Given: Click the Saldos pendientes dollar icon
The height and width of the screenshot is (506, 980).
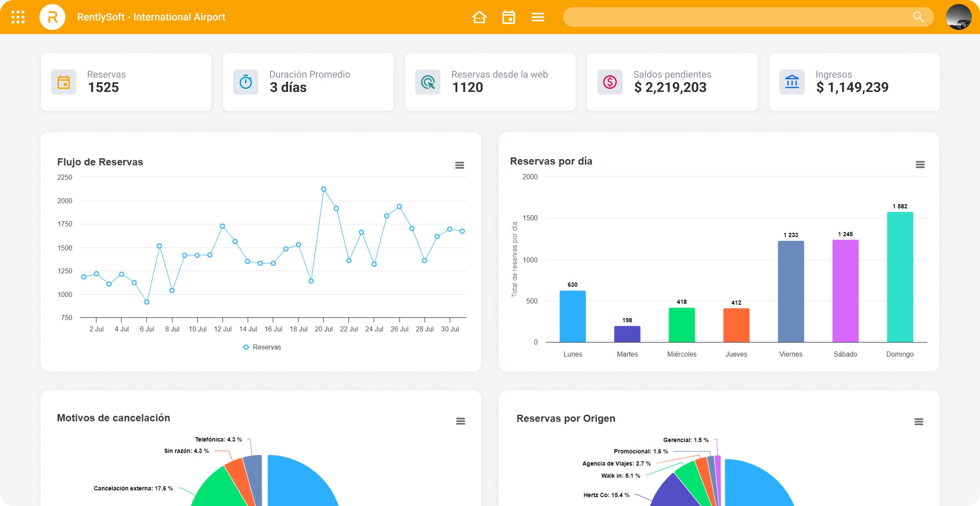Looking at the screenshot, I should click(609, 82).
